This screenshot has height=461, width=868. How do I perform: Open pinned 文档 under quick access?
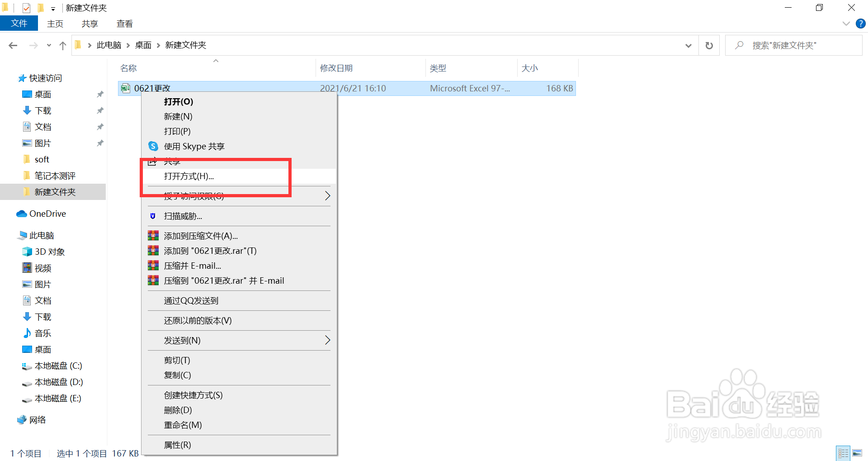coord(43,127)
